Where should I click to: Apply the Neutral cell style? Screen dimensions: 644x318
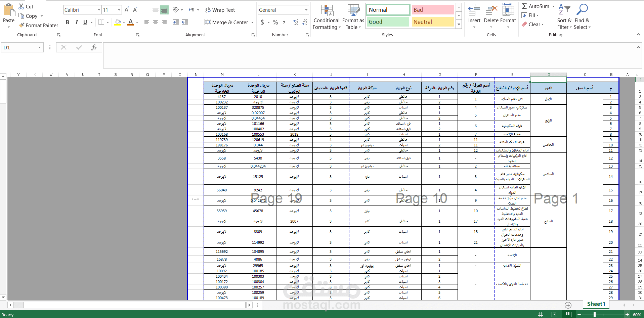tap(433, 22)
